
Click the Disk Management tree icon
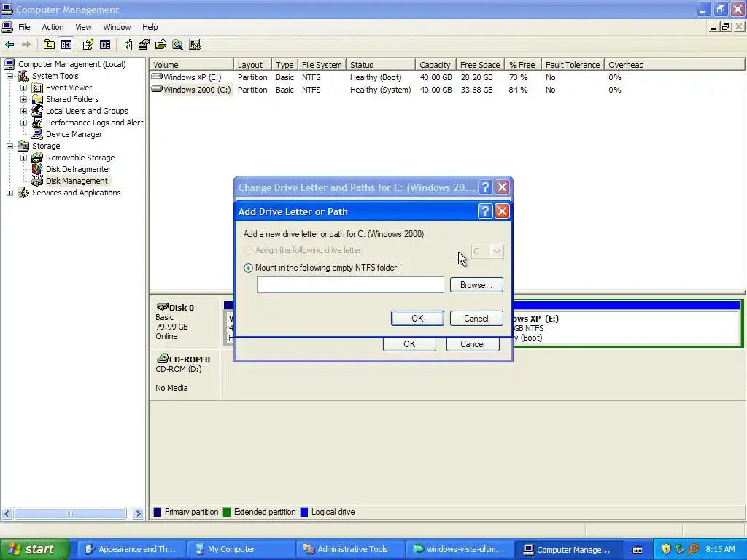[37, 181]
